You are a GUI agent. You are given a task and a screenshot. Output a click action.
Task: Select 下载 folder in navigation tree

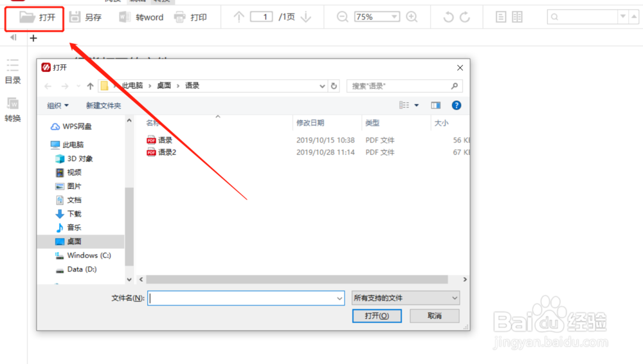point(69,214)
